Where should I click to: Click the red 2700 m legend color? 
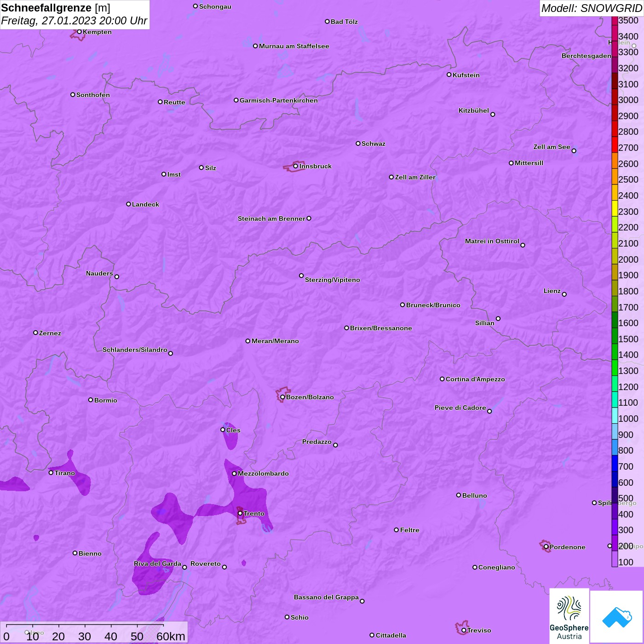615,144
